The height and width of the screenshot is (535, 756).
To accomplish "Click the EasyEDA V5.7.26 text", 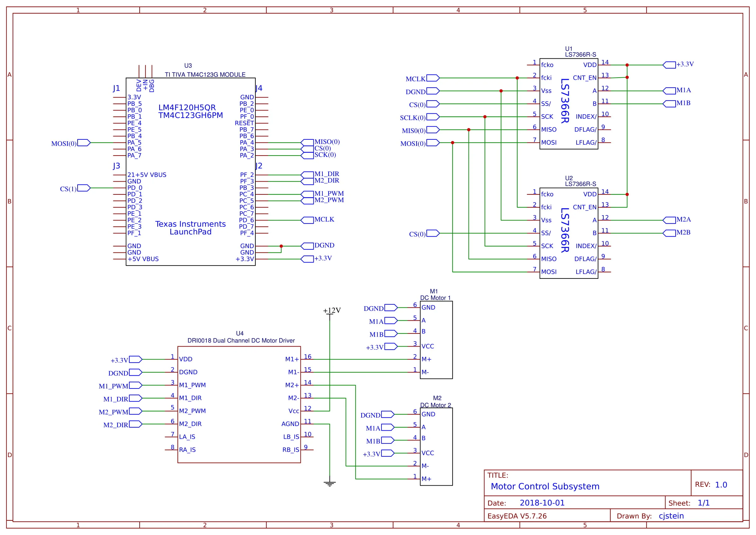I will click(517, 516).
